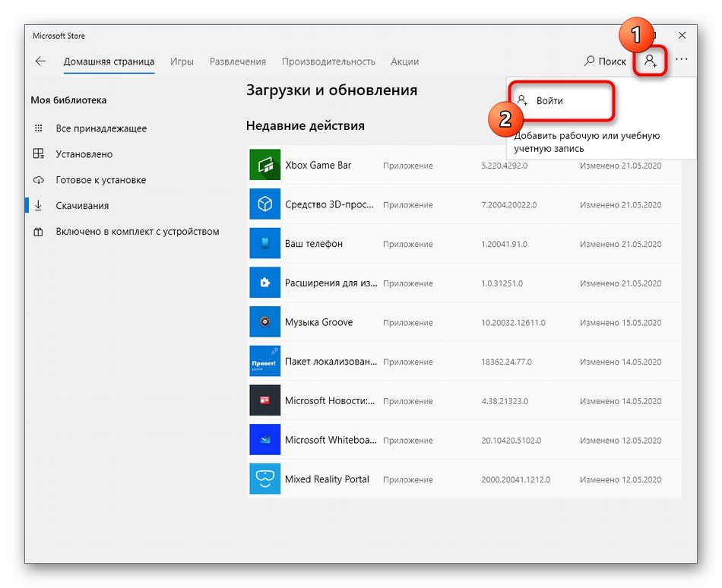Click the back arrow in Microsoft Store
Image resolution: width=722 pixels, height=588 pixels.
click(x=40, y=62)
